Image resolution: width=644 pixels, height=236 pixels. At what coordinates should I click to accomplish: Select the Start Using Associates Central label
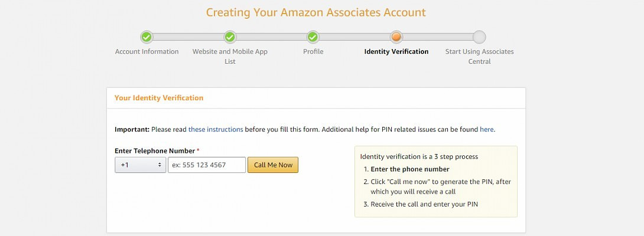coord(479,56)
